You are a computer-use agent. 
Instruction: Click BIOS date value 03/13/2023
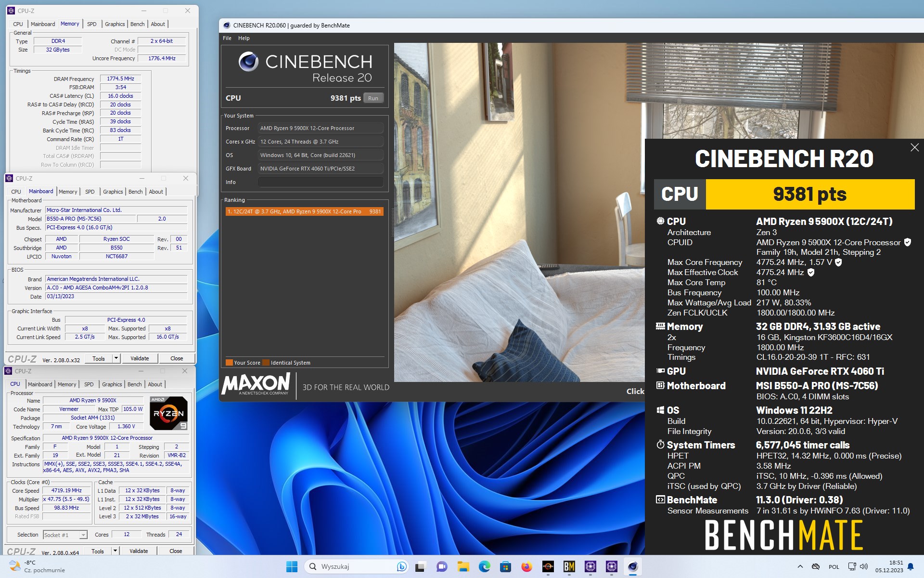coord(116,296)
